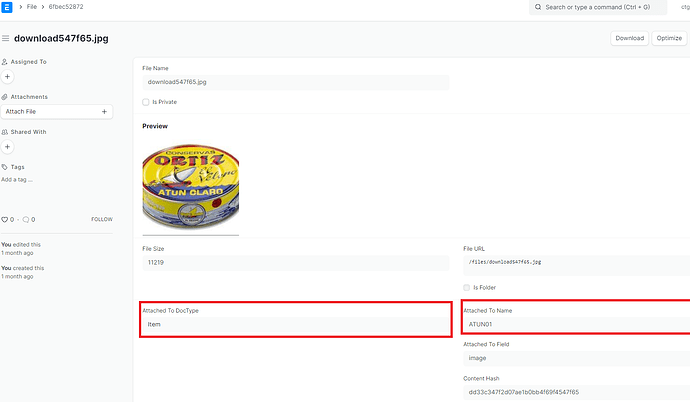This screenshot has width=690, height=402.
Task: Click the Content Hash field
Action: (576, 392)
